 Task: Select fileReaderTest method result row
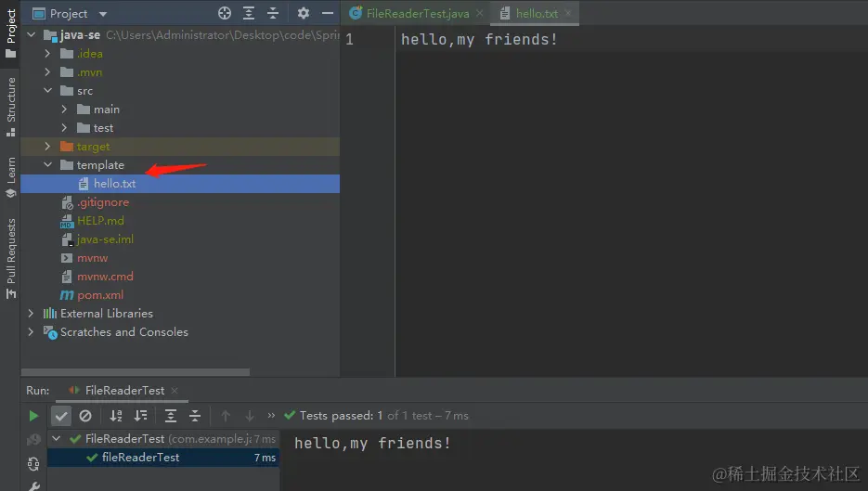click(x=163, y=458)
